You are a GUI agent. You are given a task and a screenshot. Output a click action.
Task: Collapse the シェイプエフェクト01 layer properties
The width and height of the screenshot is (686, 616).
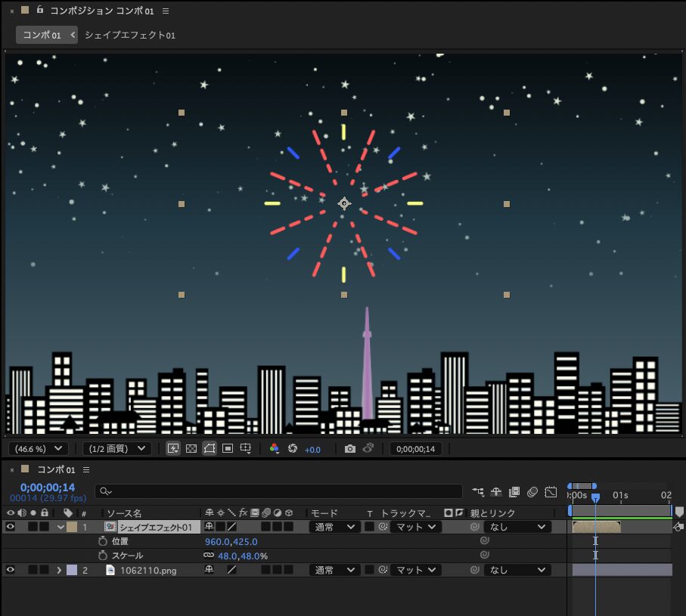pos(61,527)
